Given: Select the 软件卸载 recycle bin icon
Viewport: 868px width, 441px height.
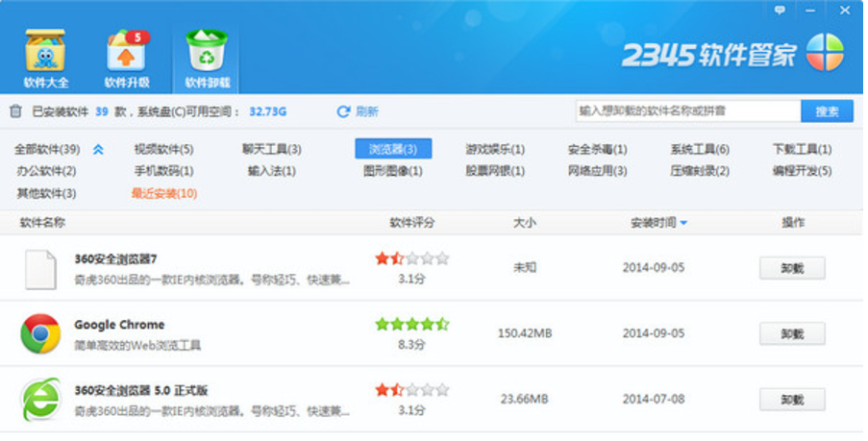Looking at the screenshot, I should tap(207, 50).
